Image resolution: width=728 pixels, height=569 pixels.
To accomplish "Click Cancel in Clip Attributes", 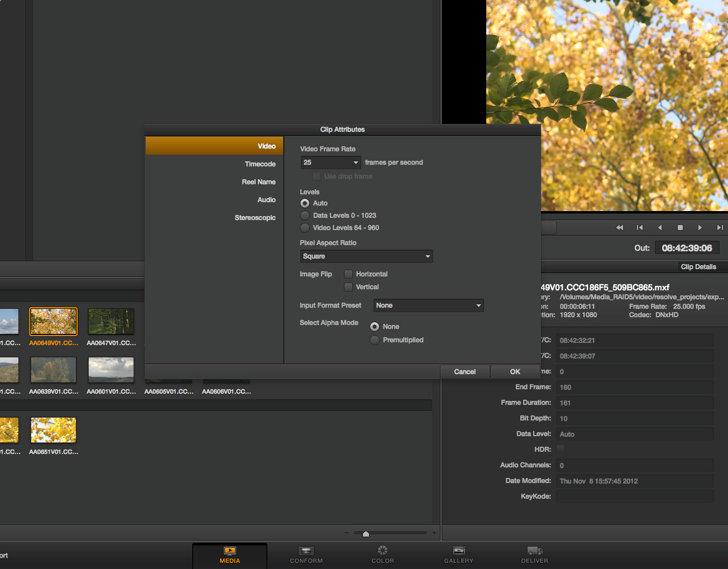I will pos(464,372).
